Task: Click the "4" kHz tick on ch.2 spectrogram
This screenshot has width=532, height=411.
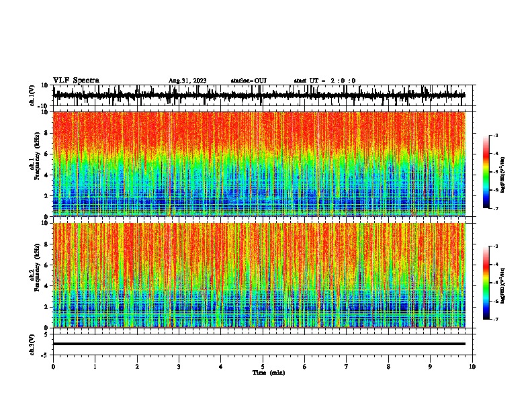Action: click(x=47, y=286)
